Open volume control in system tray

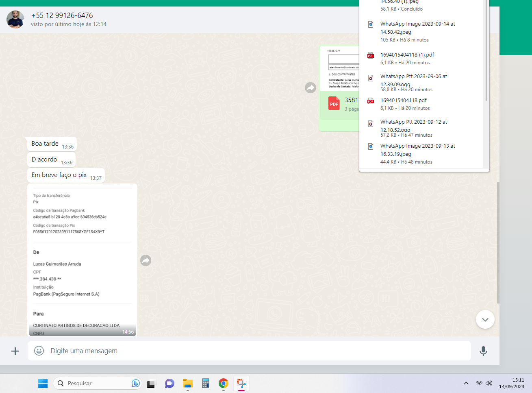tap(489, 383)
